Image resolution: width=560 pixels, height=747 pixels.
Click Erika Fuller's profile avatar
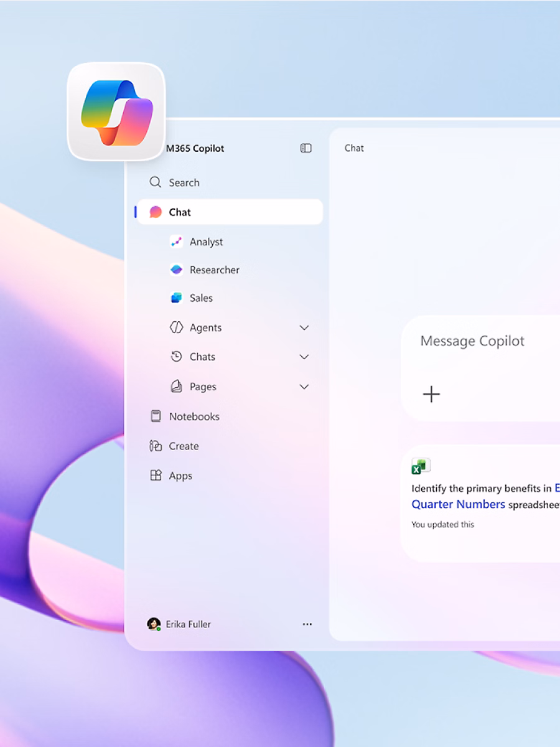154,624
